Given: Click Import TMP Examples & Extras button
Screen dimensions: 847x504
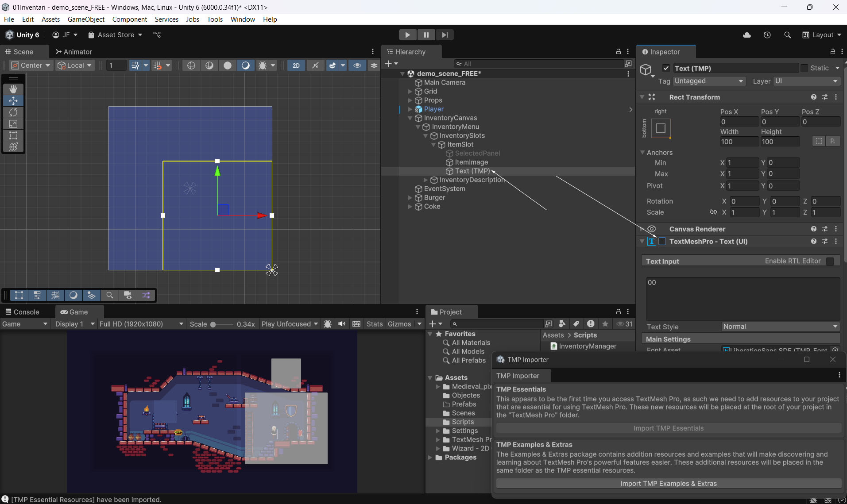Looking at the screenshot, I should pos(668,484).
